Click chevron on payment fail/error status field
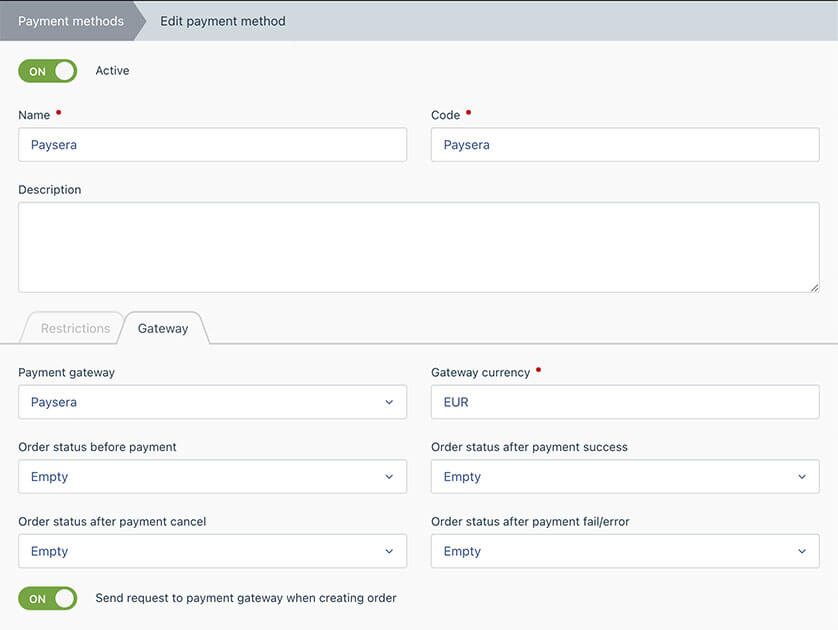 coord(802,551)
